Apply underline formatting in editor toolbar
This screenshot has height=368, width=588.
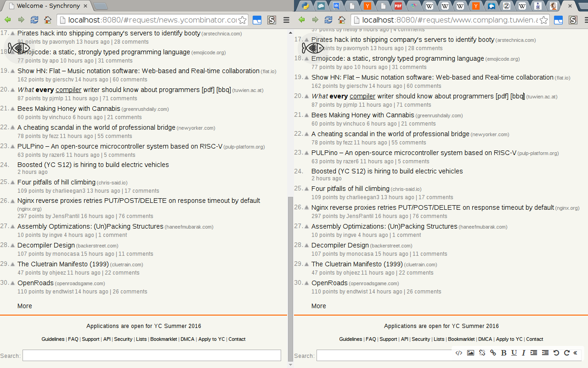tap(514, 353)
